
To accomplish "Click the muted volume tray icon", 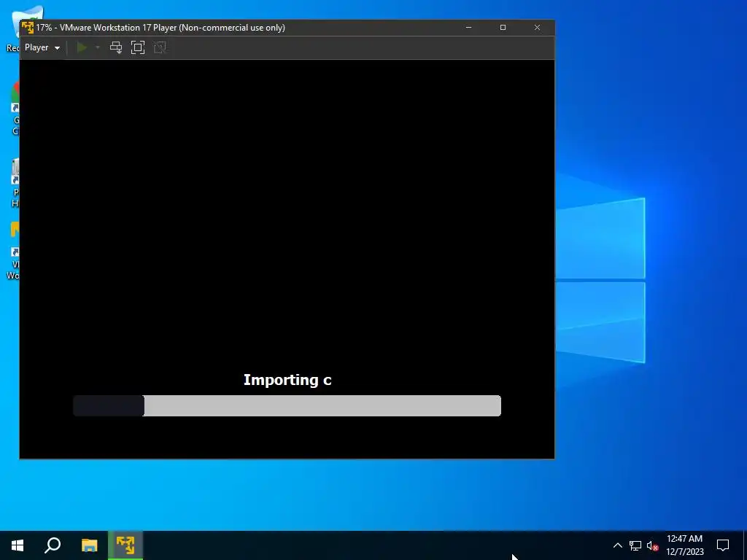I will [x=652, y=545].
